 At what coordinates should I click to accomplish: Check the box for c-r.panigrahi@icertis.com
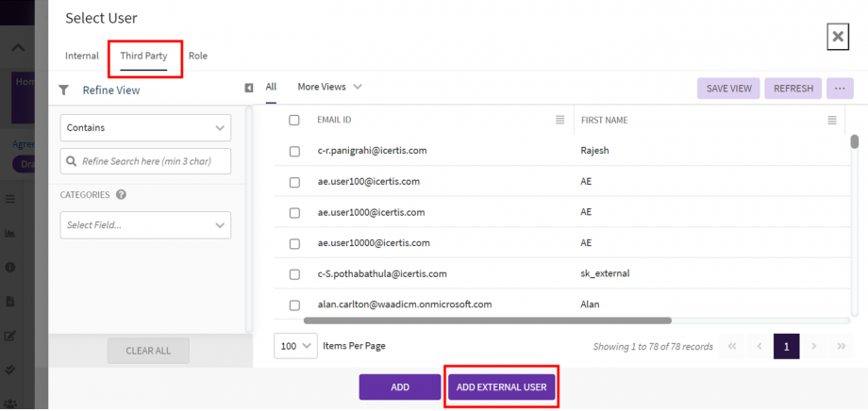click(294, 151)
